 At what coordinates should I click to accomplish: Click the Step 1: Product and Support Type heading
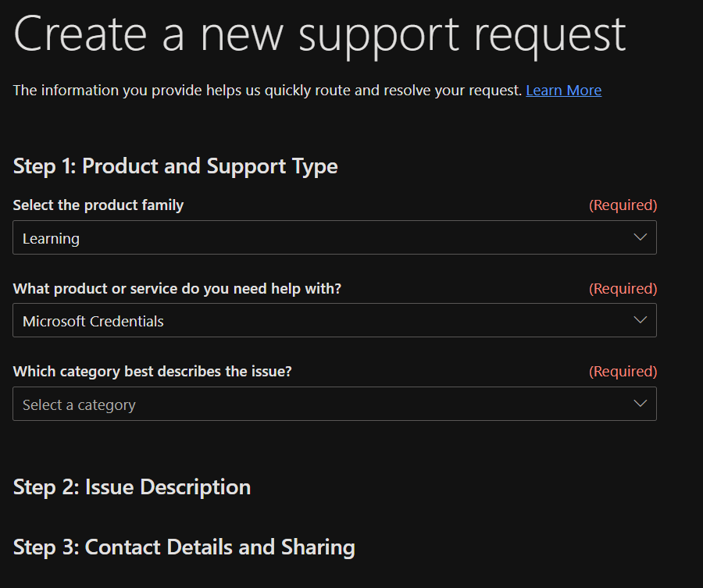[175, 166]
